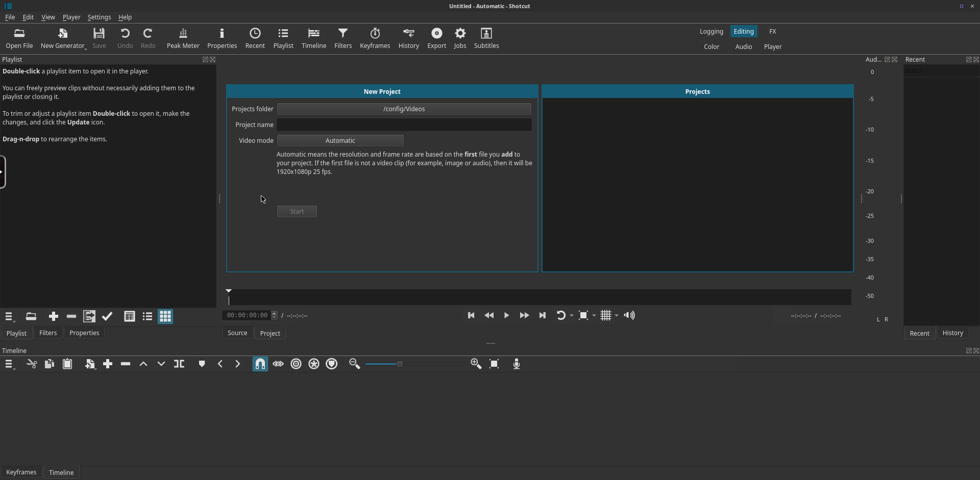Open the volume control speaker icon

pos(629,316)
